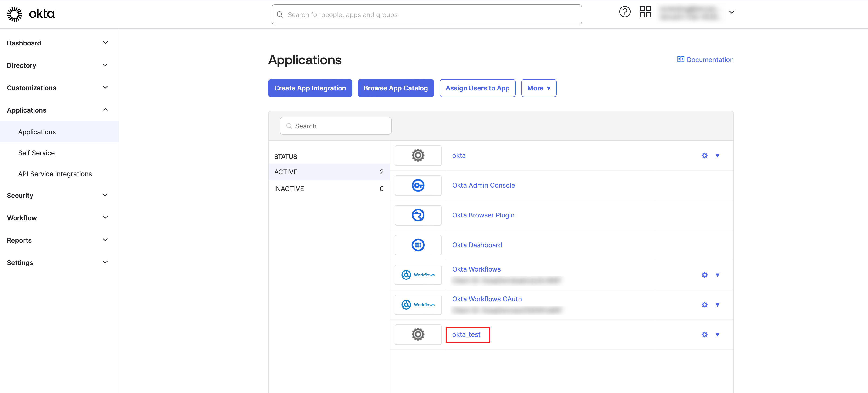Click gear icon for okta app
868x393 pixels.
coord(704,155)
